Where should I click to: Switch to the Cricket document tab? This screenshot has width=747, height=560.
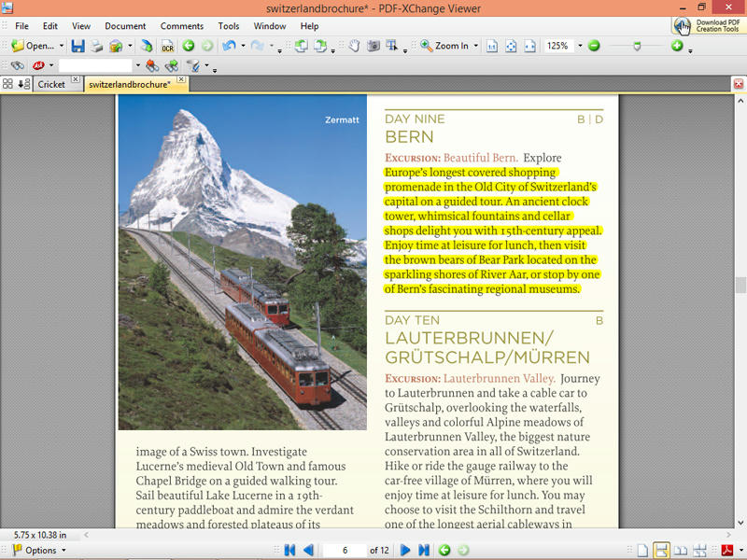point(51,84)
